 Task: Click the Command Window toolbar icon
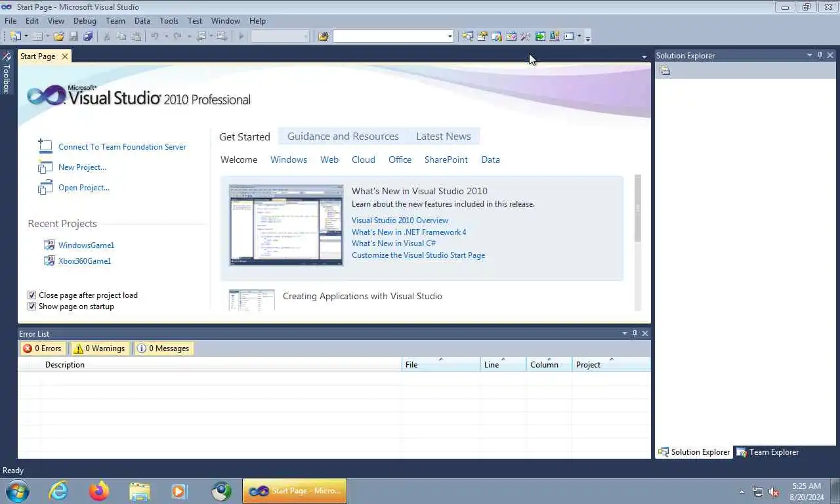(569, 36)
